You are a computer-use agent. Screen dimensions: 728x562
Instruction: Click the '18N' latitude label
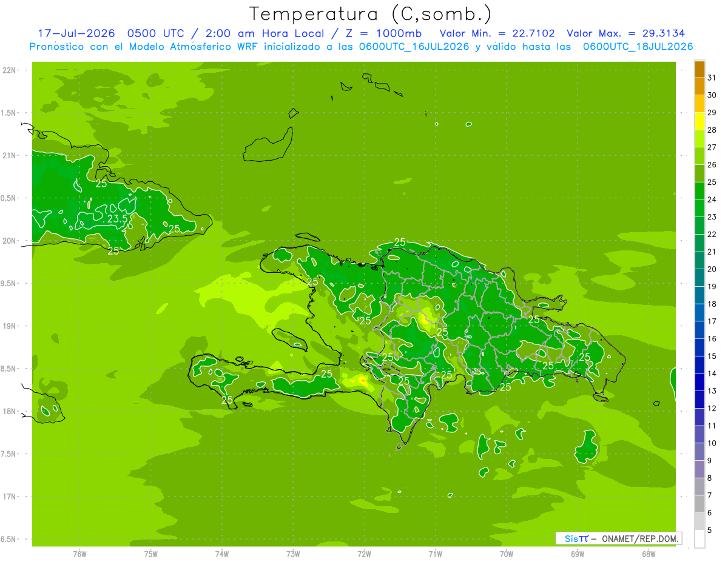tap(9, 412)
